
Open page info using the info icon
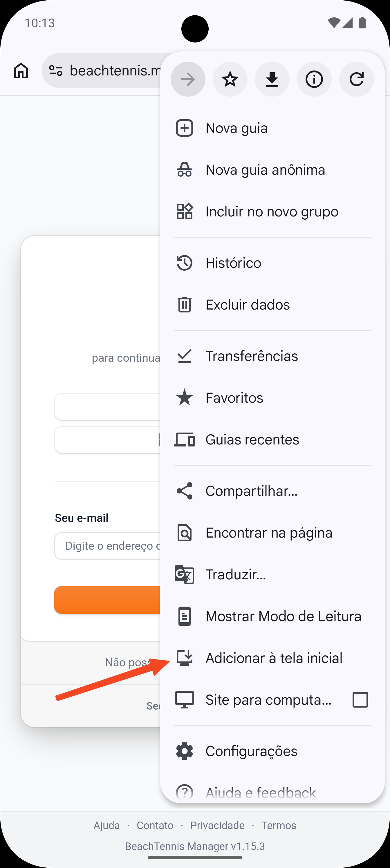[x=314, y=79]
